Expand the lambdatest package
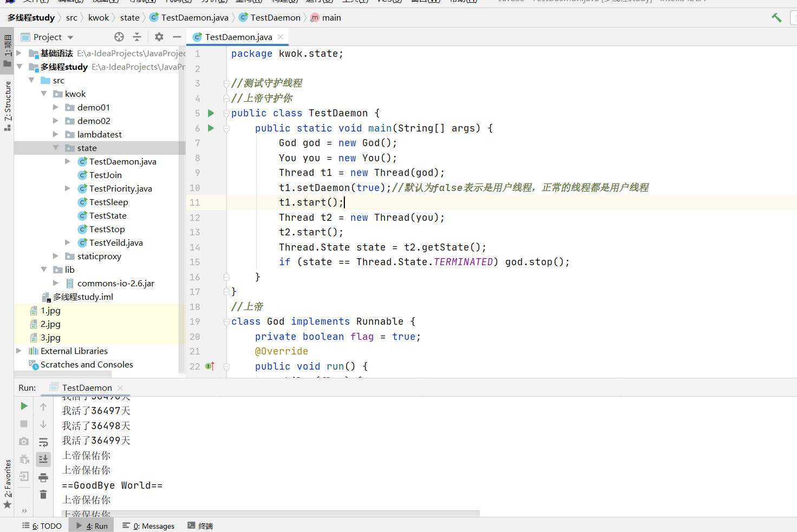The image size is (797, 532). pyautogui.click(x=56, y=134)
